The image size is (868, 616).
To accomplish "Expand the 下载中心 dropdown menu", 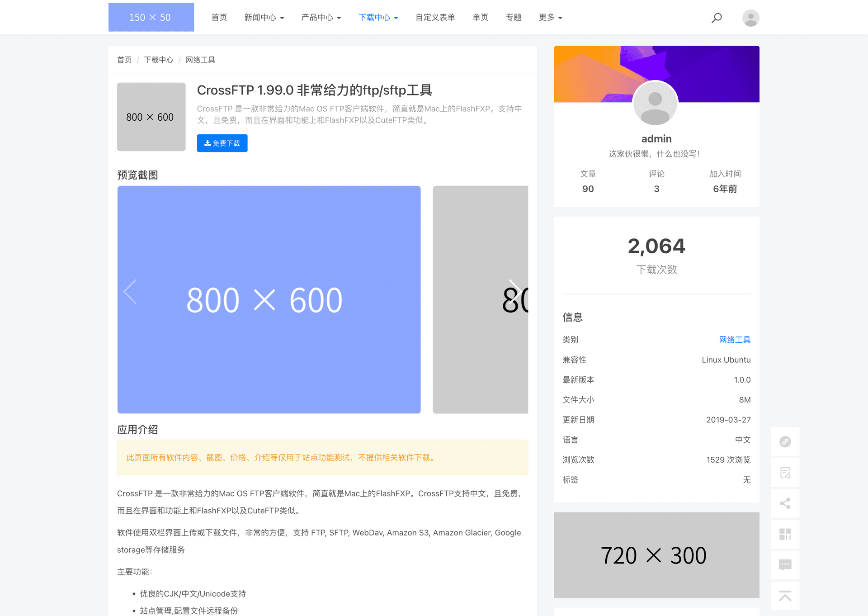I will click(x=378, y=18).
